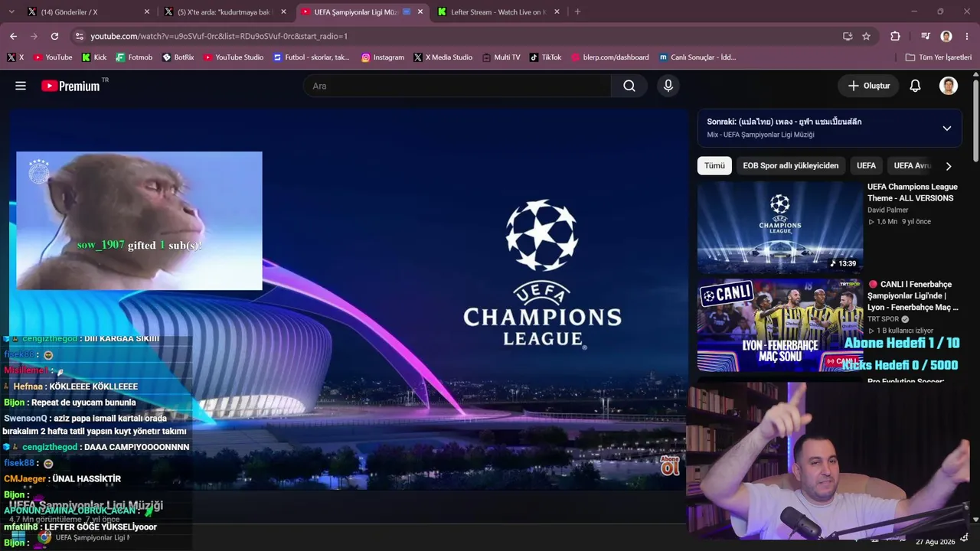Image resolution: width=980 pixels, height=551 pixels.
Task: Go back to the previous page
Action: (13, 36)
